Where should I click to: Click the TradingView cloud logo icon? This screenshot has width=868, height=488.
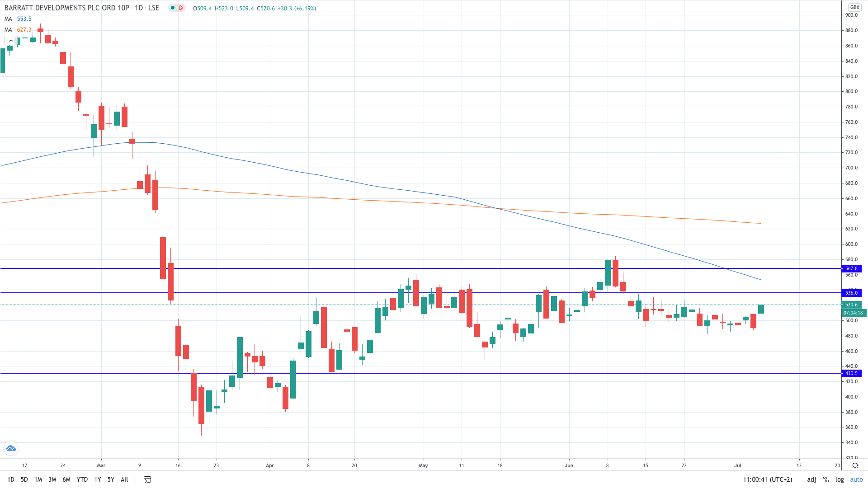click(11, 448)
